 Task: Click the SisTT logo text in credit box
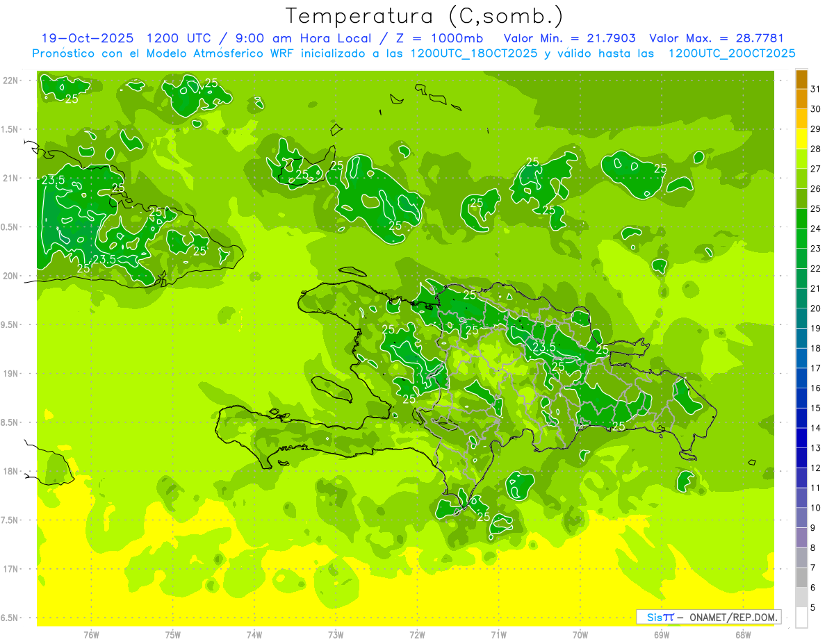point(660,617)
